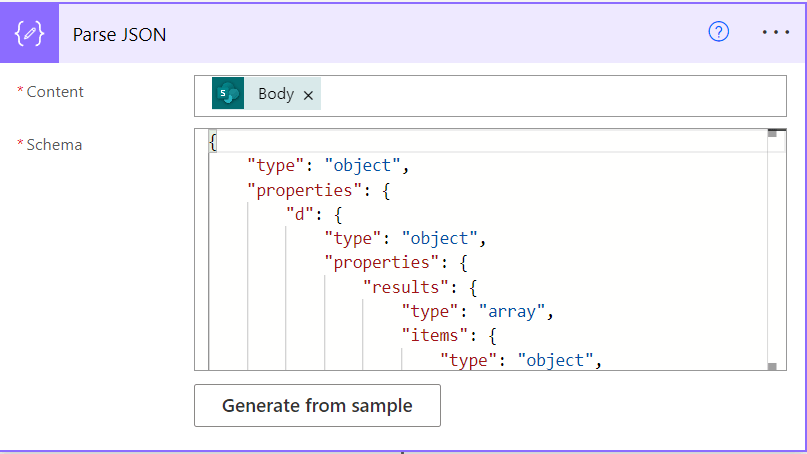Click the Generate from sample button

tap(317, 405)
